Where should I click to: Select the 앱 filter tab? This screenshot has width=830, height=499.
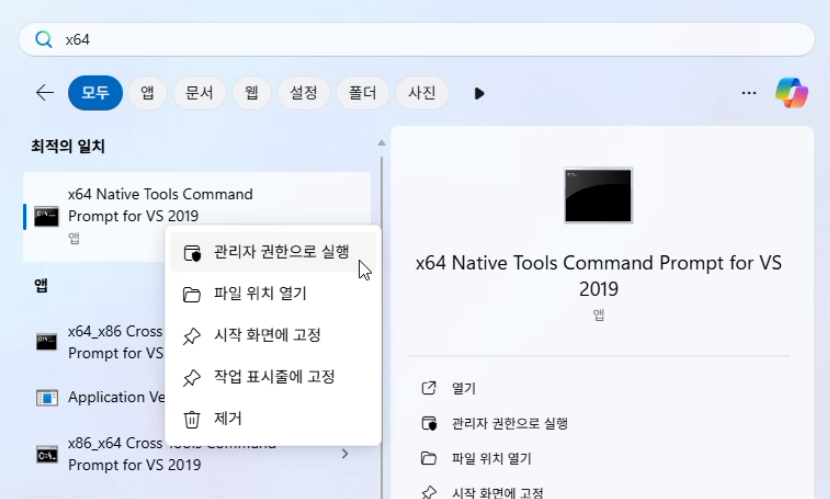coord(147,93)
